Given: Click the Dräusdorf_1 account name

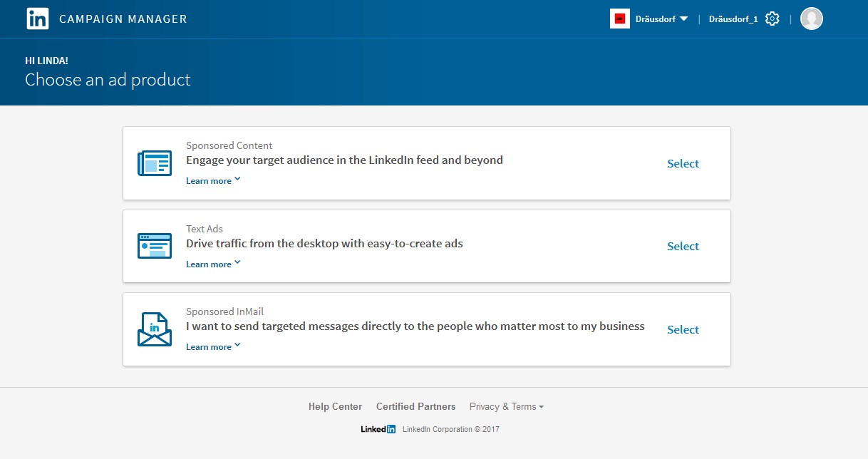Looking at the screenshot, I should pos(733,19).
